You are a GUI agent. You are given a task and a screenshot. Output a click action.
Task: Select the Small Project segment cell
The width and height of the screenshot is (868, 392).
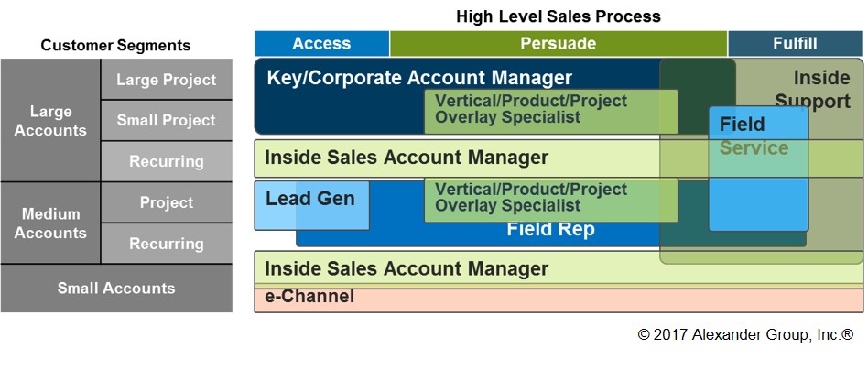coord(166,120)
